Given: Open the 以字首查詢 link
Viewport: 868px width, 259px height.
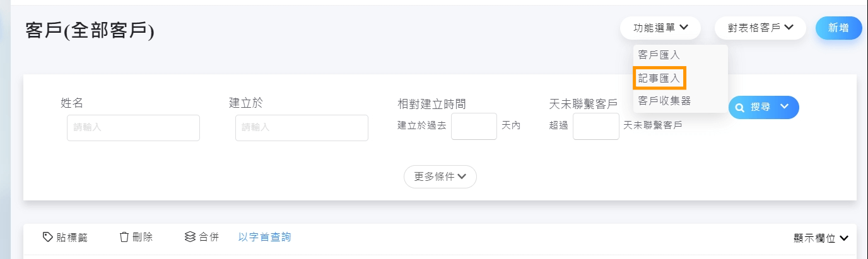Looking at the screenshot, I should [264, 237].
